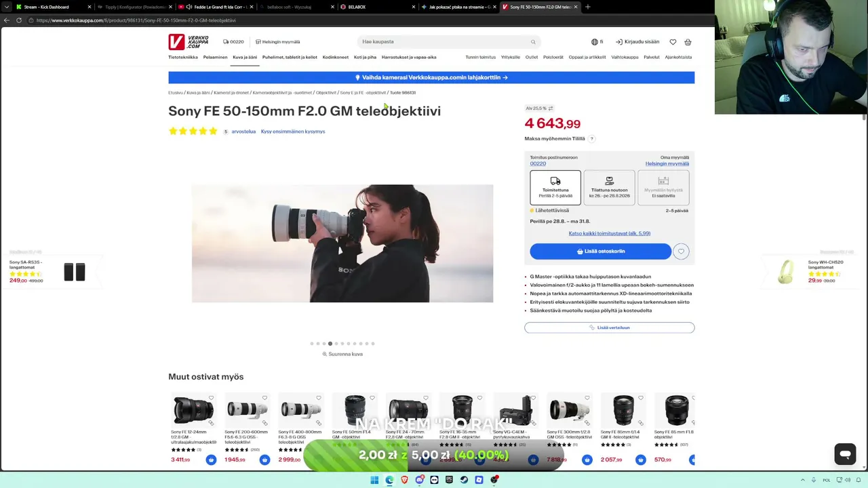This screenshot has height=488, width=868.
Task: Choose store via Helsingin myymälä header selector
Action: coord(277,42)
